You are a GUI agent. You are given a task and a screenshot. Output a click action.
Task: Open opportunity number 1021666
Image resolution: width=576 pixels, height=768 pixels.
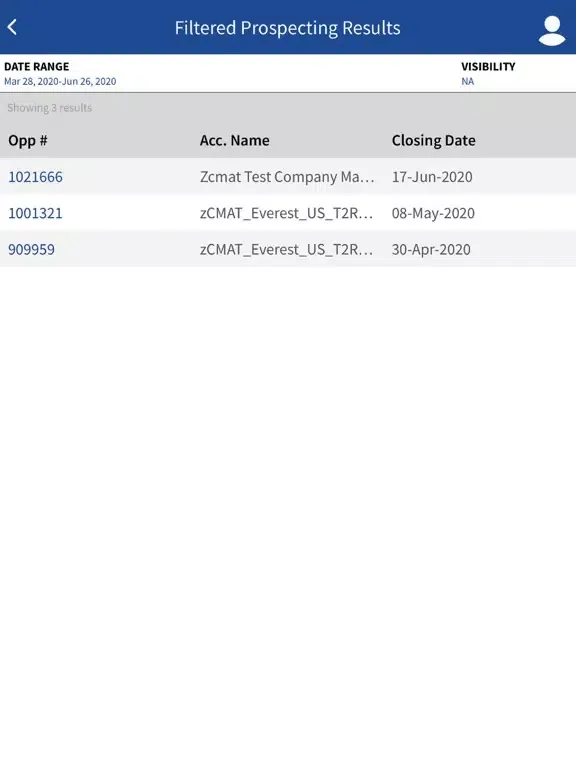click(x=35, y=177)
